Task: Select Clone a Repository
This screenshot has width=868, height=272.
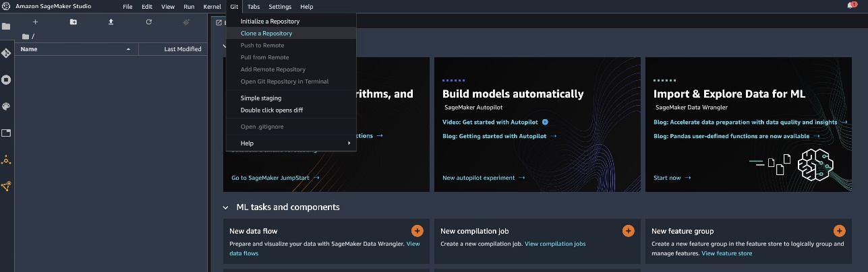Action: 291,33
